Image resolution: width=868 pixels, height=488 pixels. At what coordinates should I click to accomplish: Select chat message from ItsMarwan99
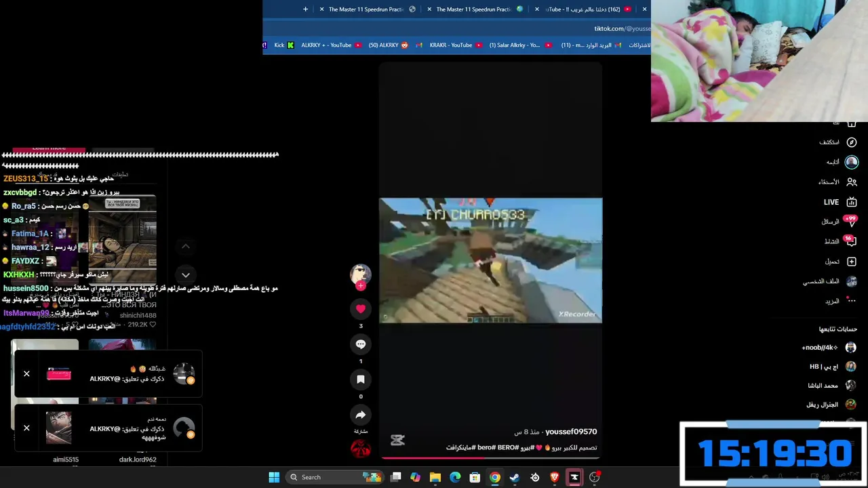click(51, 313)
